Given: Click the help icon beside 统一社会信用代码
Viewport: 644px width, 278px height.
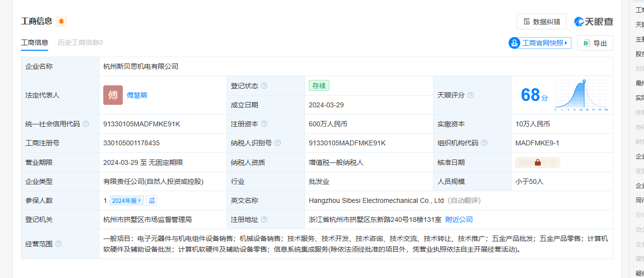Looking at the screenshot, I should (86, 124).
